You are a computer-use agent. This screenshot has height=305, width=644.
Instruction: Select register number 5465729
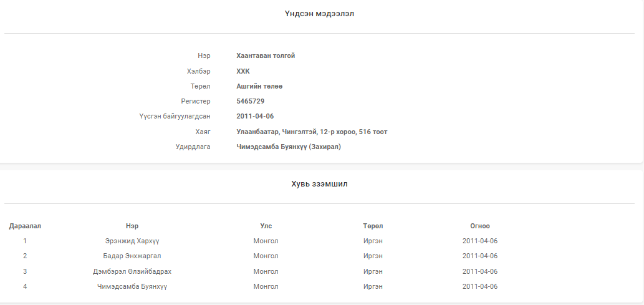coord(251,101)
